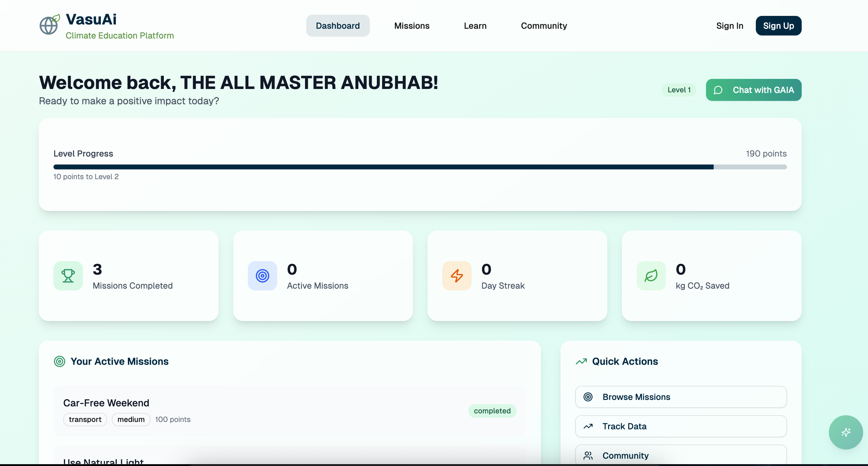The width and height of the screenshot is (868, 466).
Task: Click the Track Data quick action
Action: [x=681, y=426]
